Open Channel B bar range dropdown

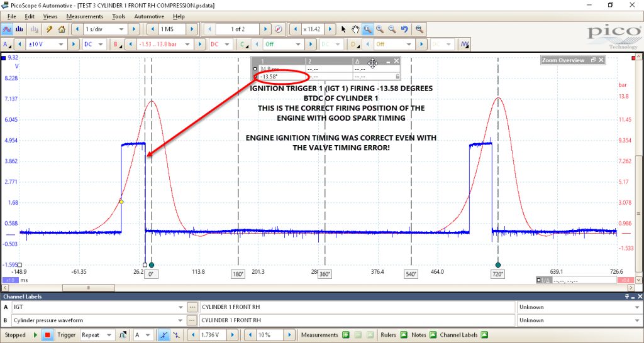[x=188, y=44]
